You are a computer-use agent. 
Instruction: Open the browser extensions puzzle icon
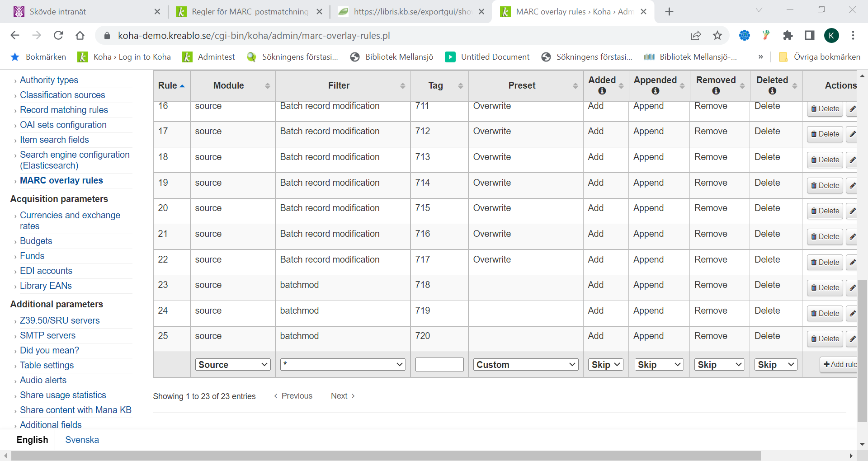pos(788,35)
